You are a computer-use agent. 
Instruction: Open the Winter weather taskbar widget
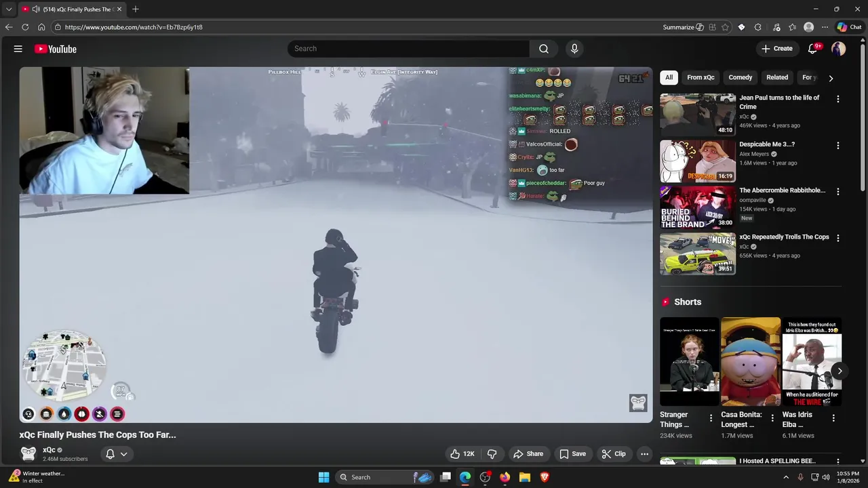tap(36, 477)
